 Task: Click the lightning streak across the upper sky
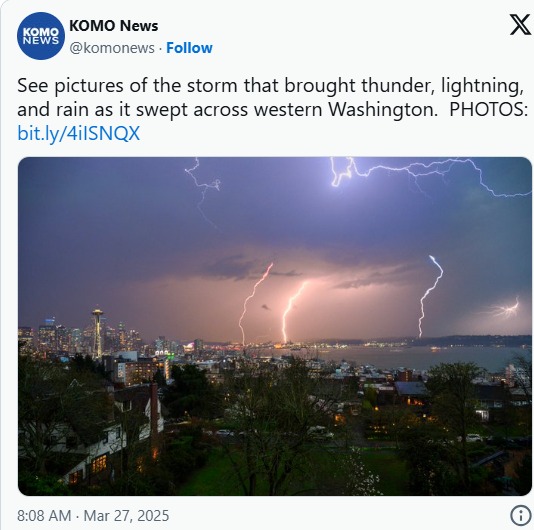point(429,175)
